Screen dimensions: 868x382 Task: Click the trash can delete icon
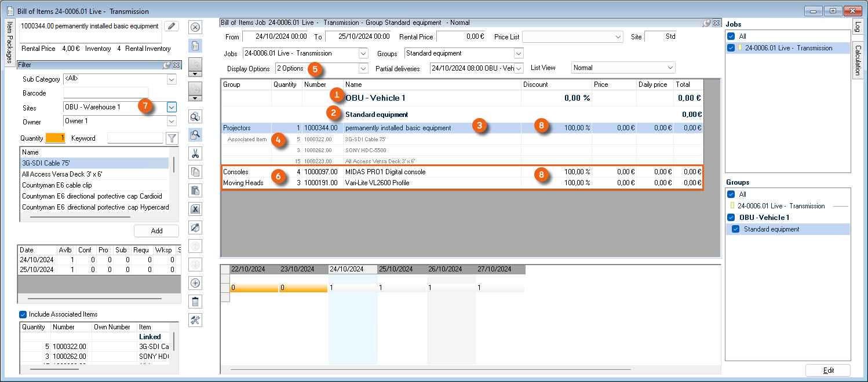(195, 302)
